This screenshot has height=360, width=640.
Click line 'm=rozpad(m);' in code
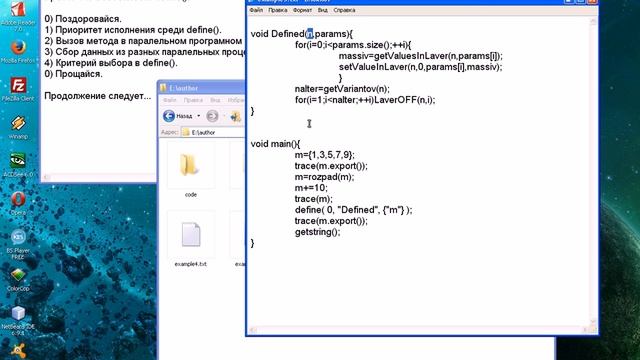(324, 177)
